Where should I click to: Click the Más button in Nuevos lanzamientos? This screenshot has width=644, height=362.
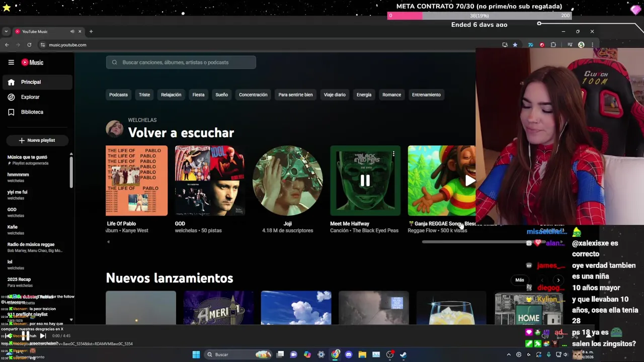pyautogui.click(x=520, y=280)
